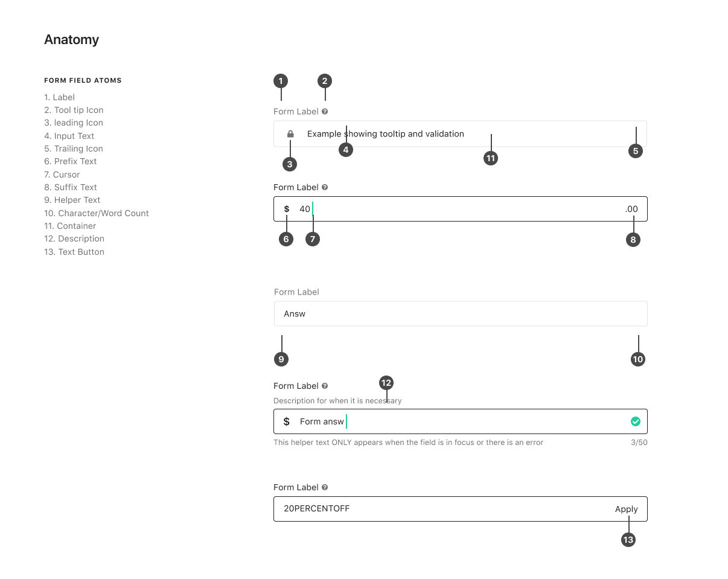This screenshot has height=579, width=728.
Task: Click the Form Label above the 'Answ' field
Action: point(296,292)
